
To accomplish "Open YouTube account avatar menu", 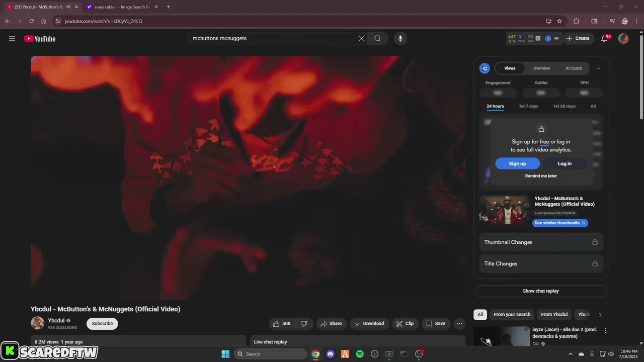I will [x=623, y=38].
